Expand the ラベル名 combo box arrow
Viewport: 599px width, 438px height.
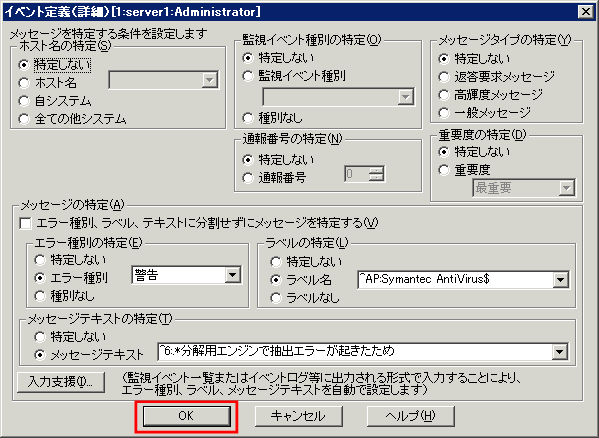click(x=560, y=280)
